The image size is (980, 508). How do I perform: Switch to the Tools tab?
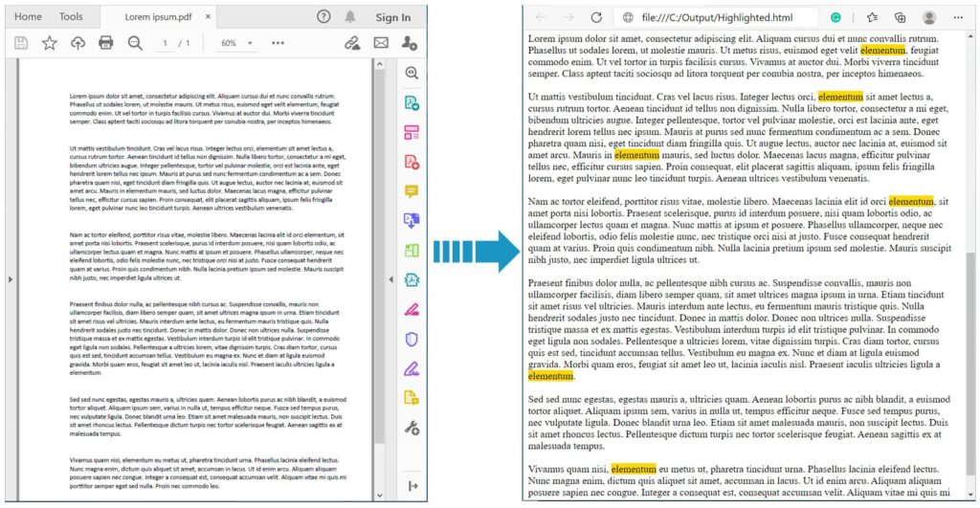click(x=71, y=17)
